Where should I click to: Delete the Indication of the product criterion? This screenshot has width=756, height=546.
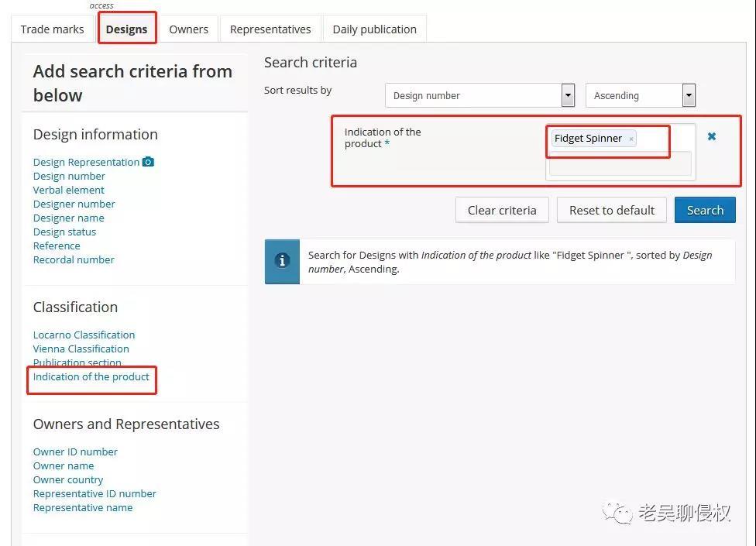pos(711,136)
